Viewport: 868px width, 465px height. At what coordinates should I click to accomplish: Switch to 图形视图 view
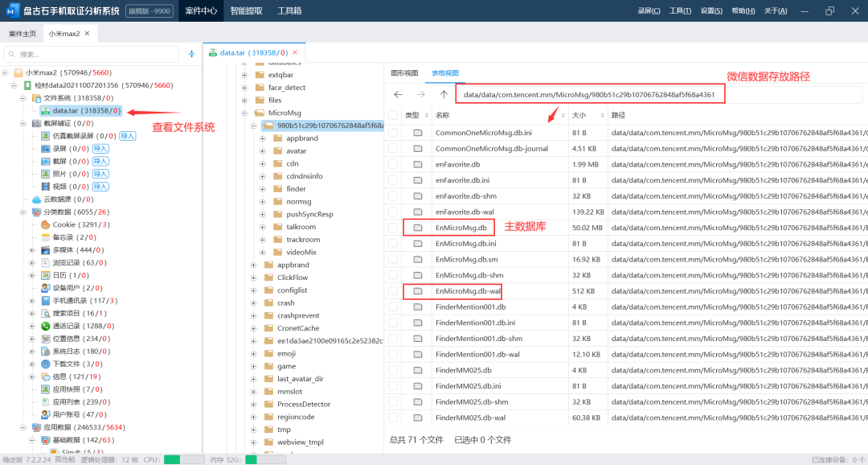pyautogui.click(x=404, y=73)
